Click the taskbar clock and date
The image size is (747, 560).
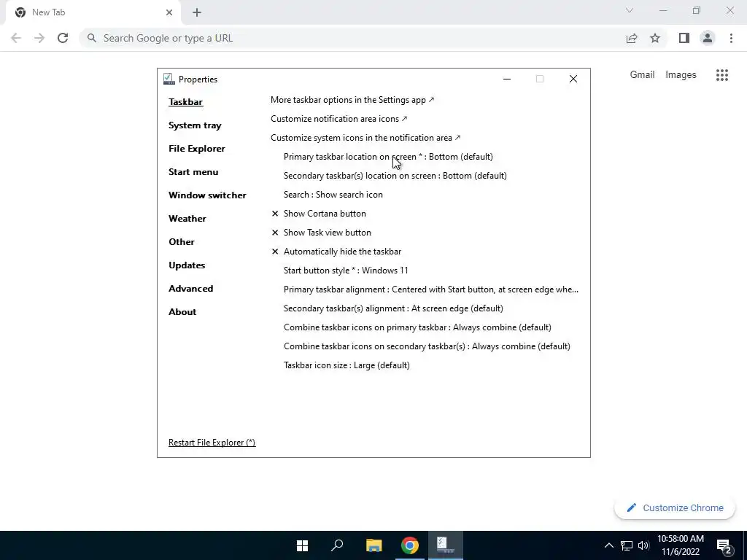point(681,545)
